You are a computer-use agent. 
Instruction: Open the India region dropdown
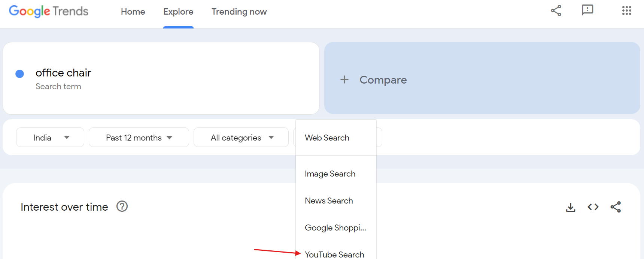(50, 137)
